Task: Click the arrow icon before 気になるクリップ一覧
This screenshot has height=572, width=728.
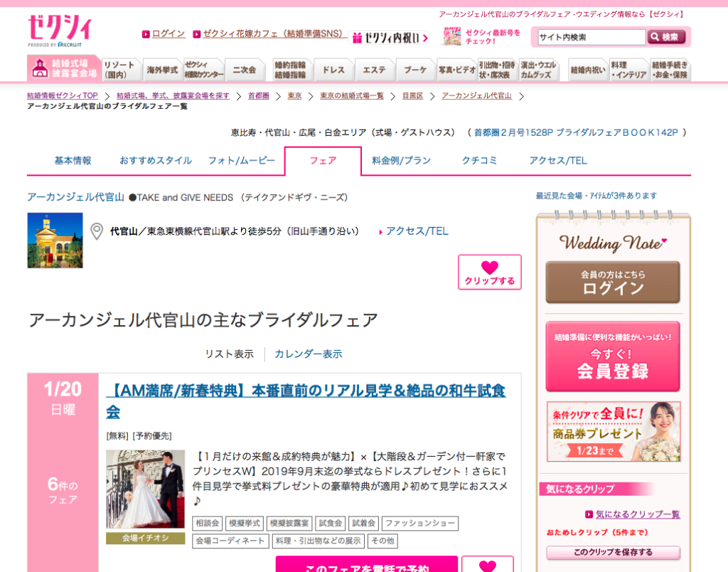Action: point(589,514)
